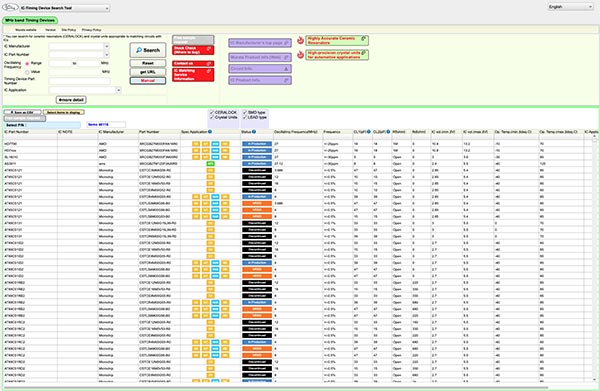Image resolution: width=600 pixels, height=391 pixels.
Task: Open help icon next to Status column header
Action: click(x=254, y=132)
